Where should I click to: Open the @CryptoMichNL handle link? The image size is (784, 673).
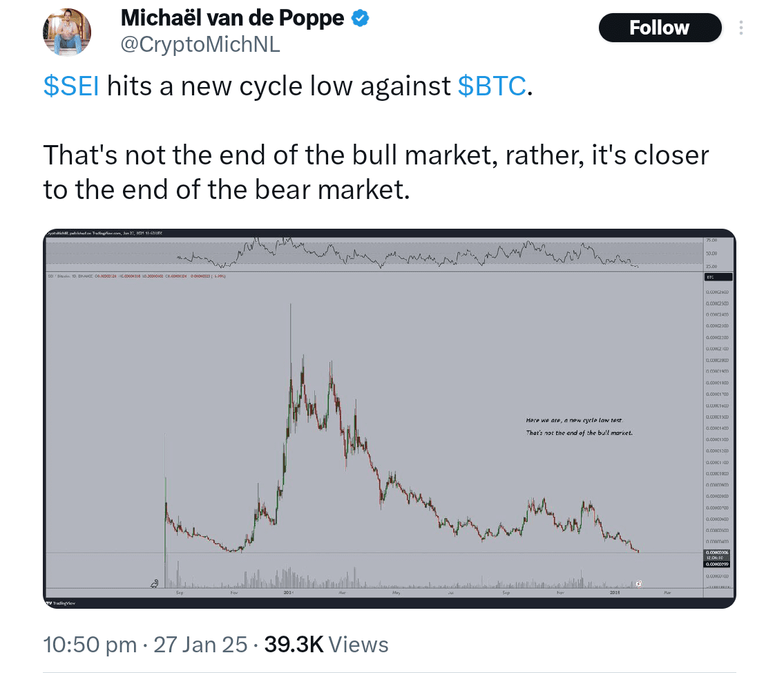click(200, 44)
